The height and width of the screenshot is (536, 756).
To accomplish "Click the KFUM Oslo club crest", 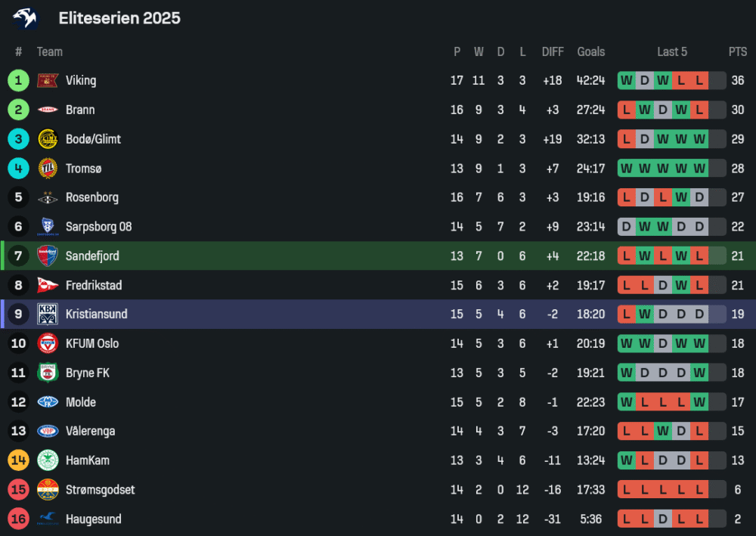I will [48, 343].
